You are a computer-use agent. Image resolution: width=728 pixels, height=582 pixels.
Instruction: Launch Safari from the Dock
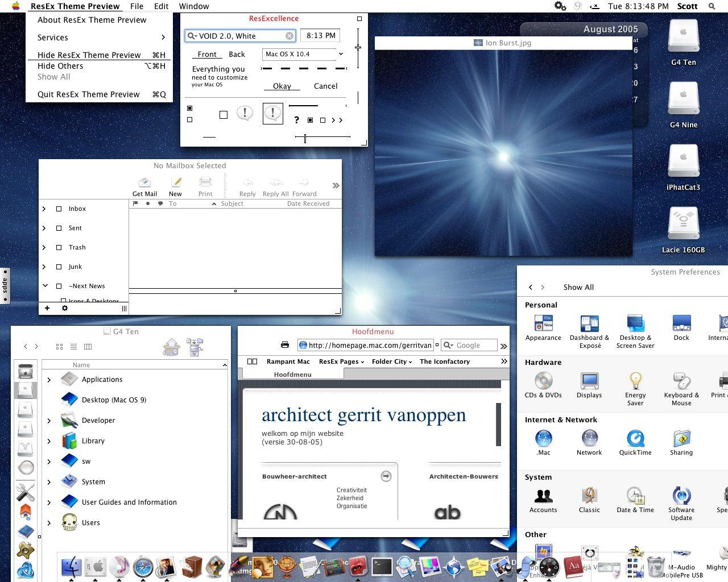click(143, 567)
